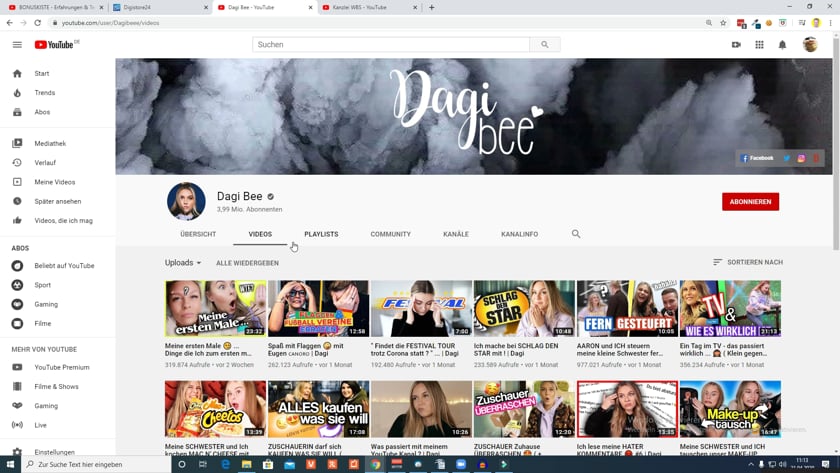Open Filme & Shows in the sidebar
The image size is (840, 473).
click(x=58, y=387)
